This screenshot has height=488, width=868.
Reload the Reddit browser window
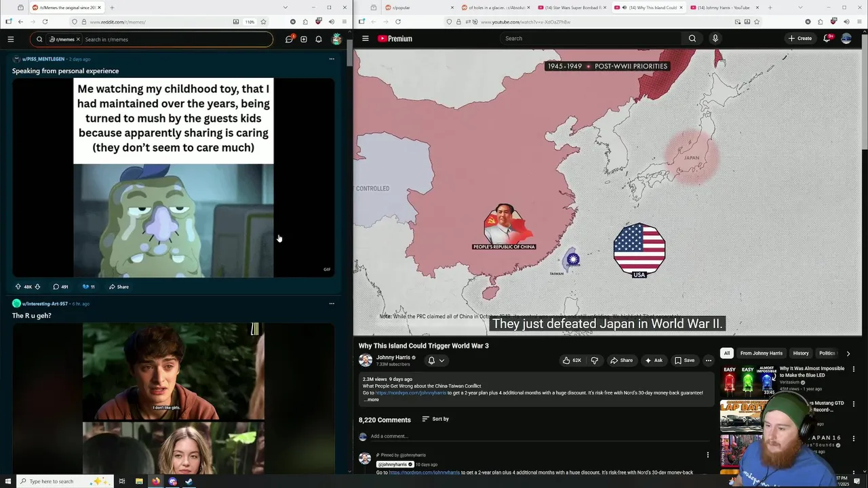pos(45,22)
